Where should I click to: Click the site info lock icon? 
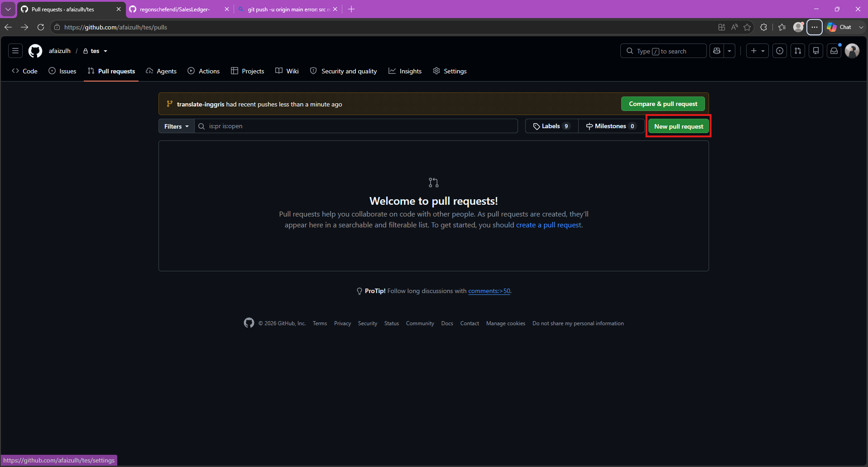(x=57, y=27)
